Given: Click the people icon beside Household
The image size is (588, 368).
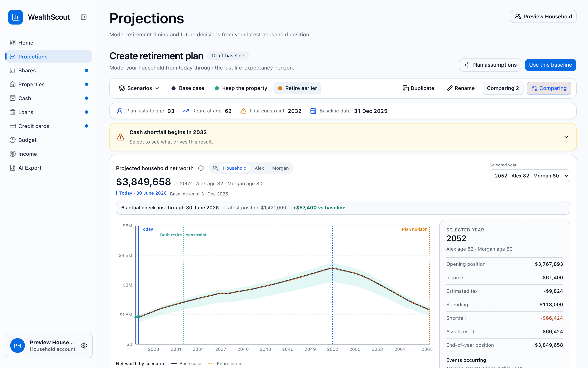Looking at the screenshot, I should click(215, 168).
